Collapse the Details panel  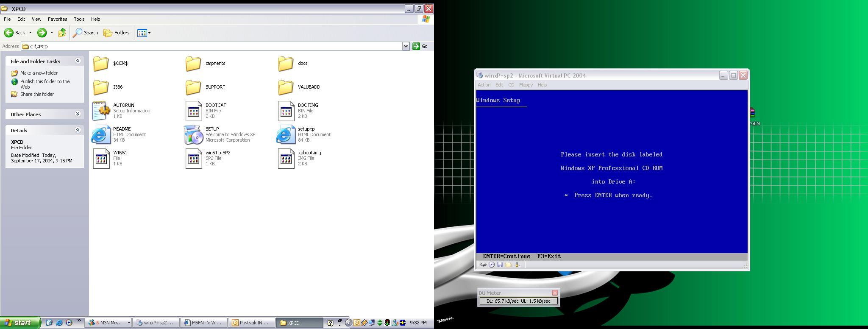(x=78, y=130)
